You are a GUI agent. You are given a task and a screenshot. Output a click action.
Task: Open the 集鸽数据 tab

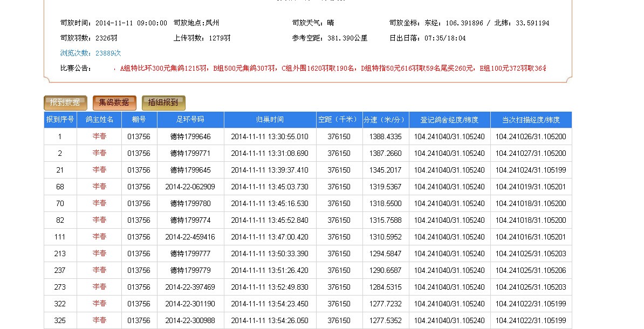point(114,102)
